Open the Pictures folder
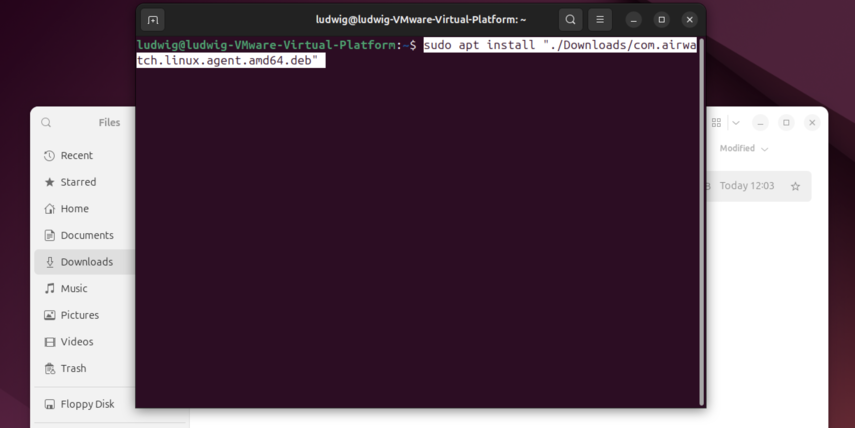This screenshot has height=428, width=855. click(79, 315)
